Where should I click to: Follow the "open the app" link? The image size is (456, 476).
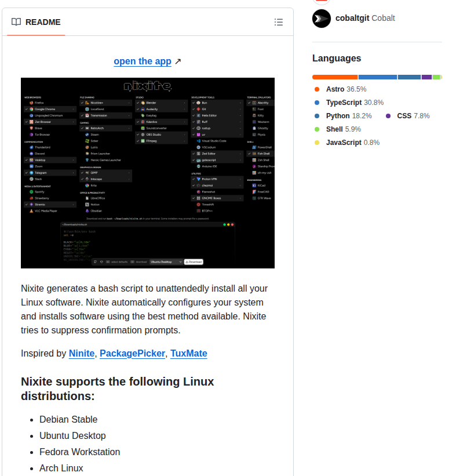tap(143, 61)
